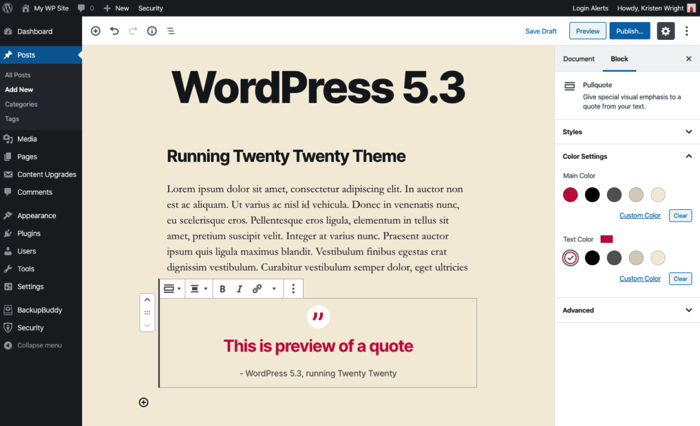Screen dimensions: 700x426
Task: Open the change alignment dropdown
Action: [x=199, y=289]
